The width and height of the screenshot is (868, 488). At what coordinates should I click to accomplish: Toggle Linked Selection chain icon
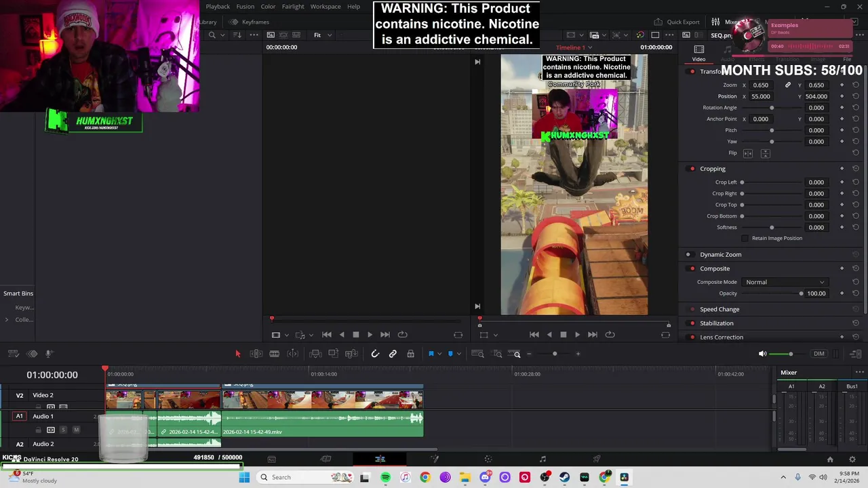coord(393,354)
